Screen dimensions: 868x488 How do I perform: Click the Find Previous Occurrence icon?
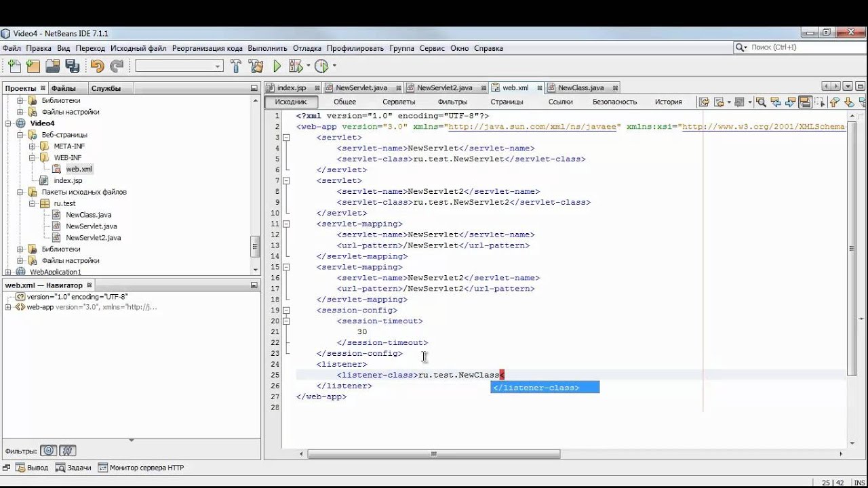point(775,102)
